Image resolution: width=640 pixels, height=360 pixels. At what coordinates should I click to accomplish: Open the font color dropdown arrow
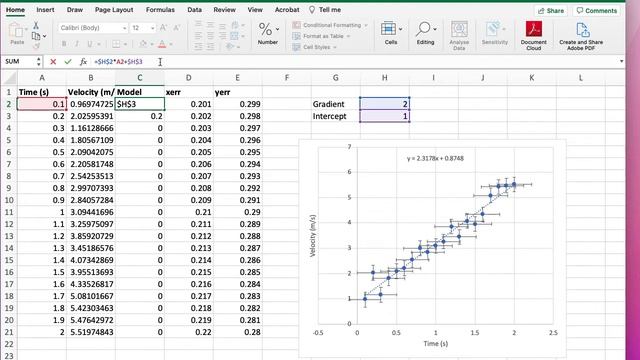[x=171, y=44]
